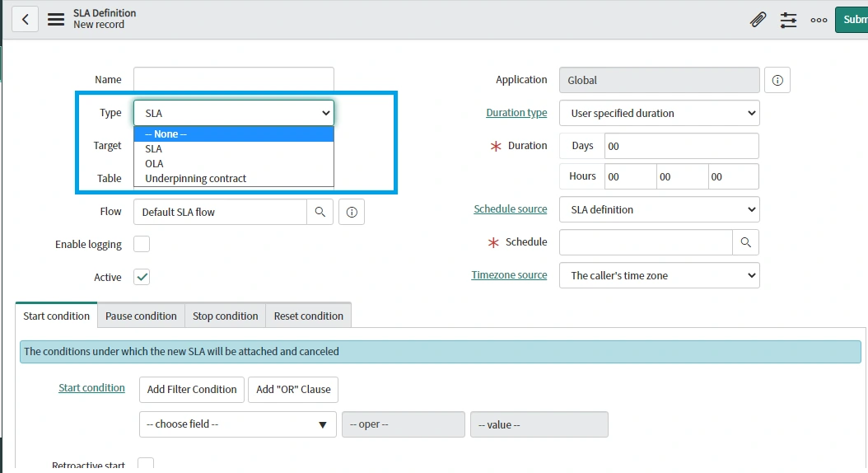
Task: Open the Schedule source dropdown
Action: tap(660, 209)
